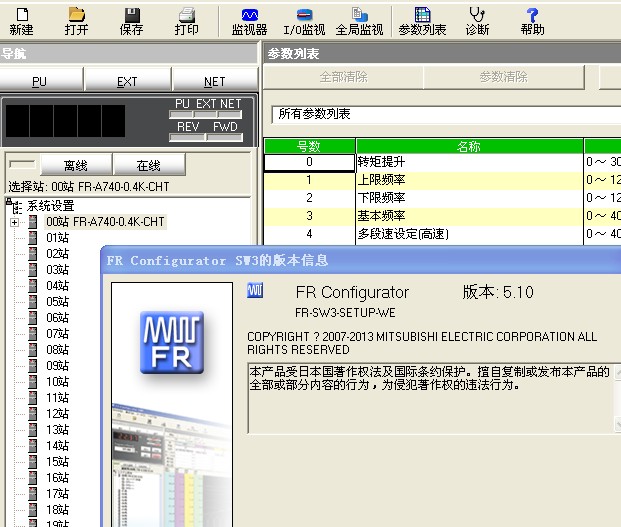Screen dimensions: 621x527
Task: Select station 05站 in the tree
Action: [57, 302]
